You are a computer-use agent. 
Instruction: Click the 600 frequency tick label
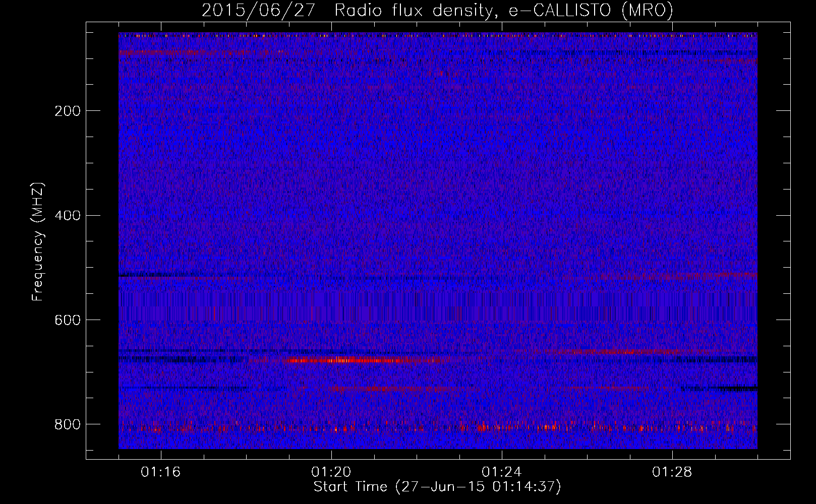tap(68, 320)
